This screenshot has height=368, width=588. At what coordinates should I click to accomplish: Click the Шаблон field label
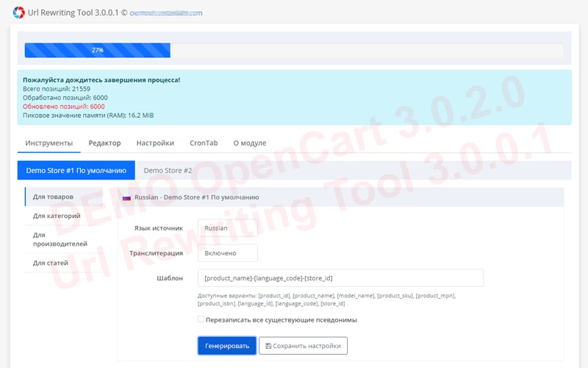pyautogui.click(x=170, y=278)
